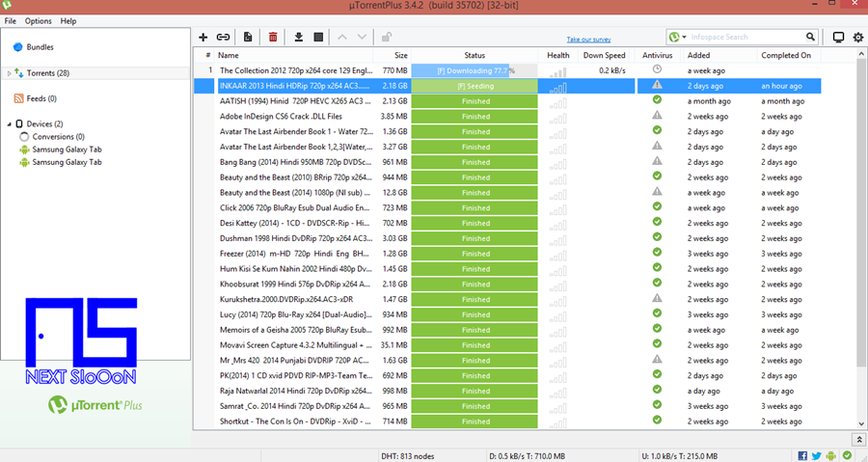Screen dimensions: 868x462
Task: Toggle the detailed info pane chevron
Action: 859,440
